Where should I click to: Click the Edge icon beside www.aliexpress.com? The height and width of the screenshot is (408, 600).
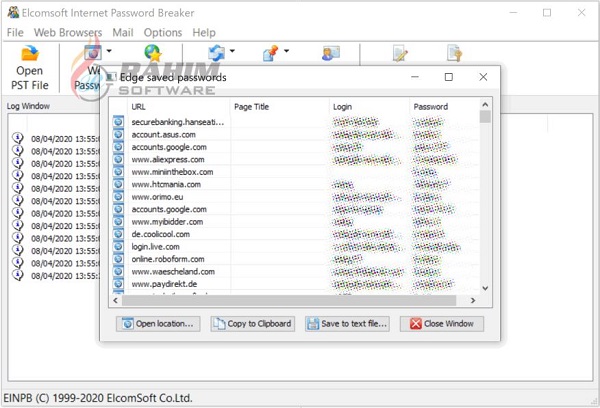[119, 159]
